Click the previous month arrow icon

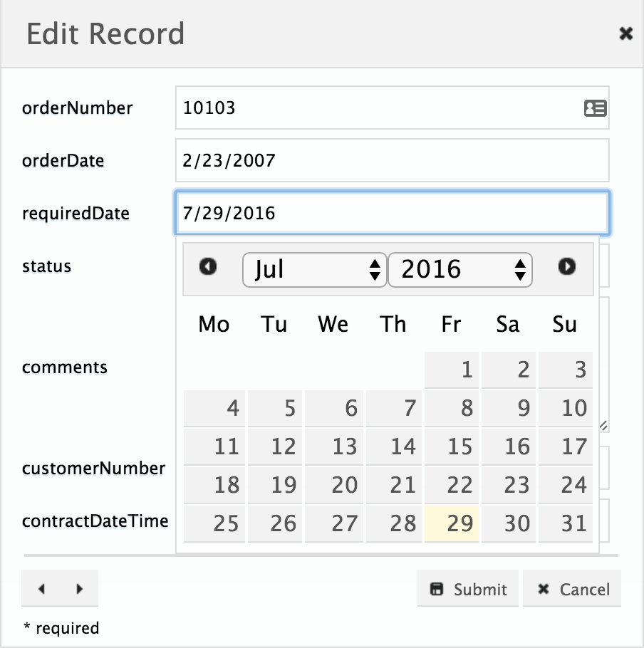[207, 266]
